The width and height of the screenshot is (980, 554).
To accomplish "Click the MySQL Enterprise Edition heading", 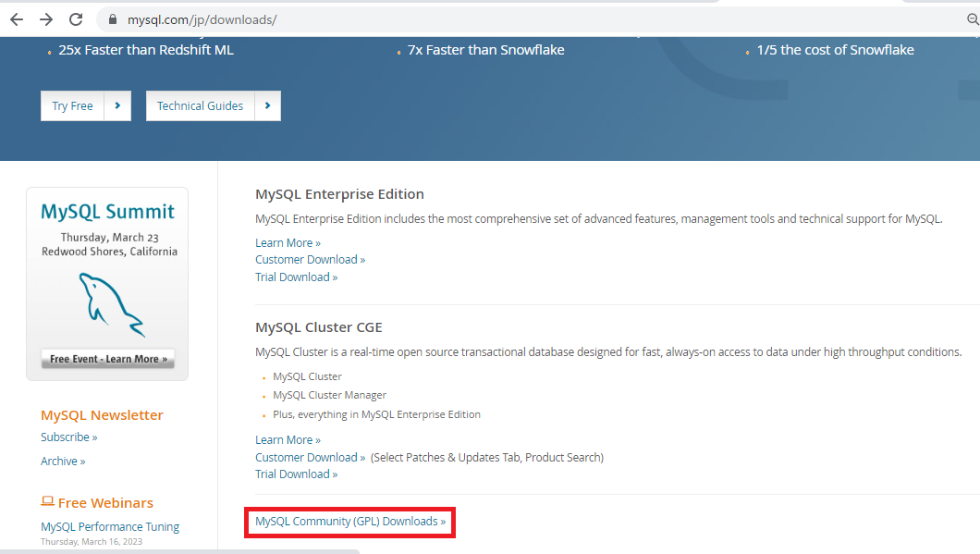I will (339, 194).
